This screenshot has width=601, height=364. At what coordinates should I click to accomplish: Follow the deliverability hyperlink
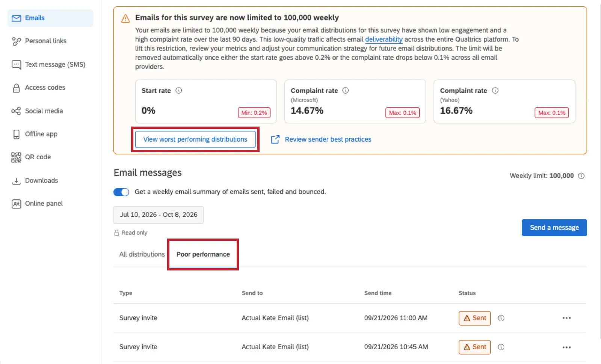click(x=384, y=39)
